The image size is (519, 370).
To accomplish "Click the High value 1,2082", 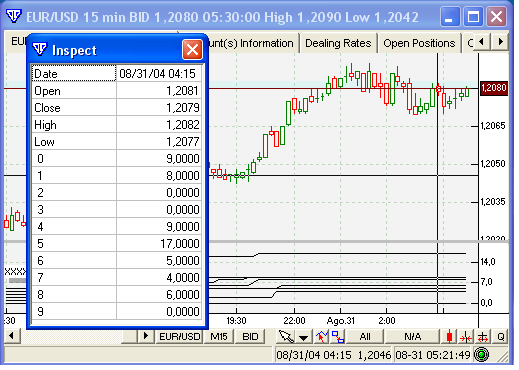I will (182, 125).
